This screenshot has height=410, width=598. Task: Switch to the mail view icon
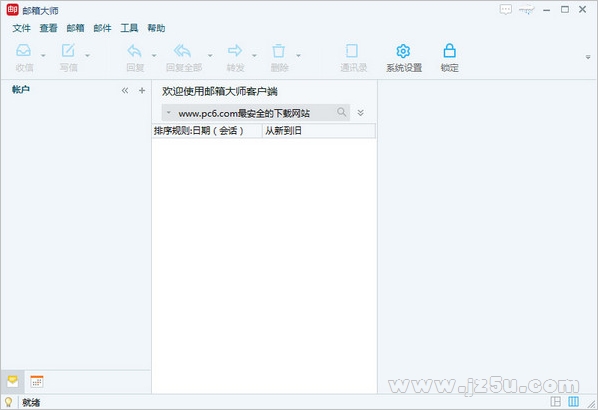(x=13, y=381)
